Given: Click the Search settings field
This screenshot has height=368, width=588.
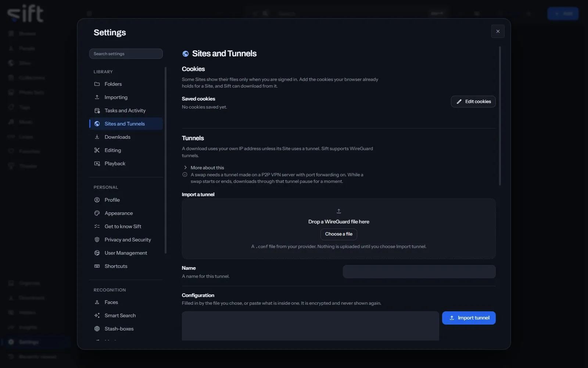Looking at the screenshot, I should (x=126, y=54).
